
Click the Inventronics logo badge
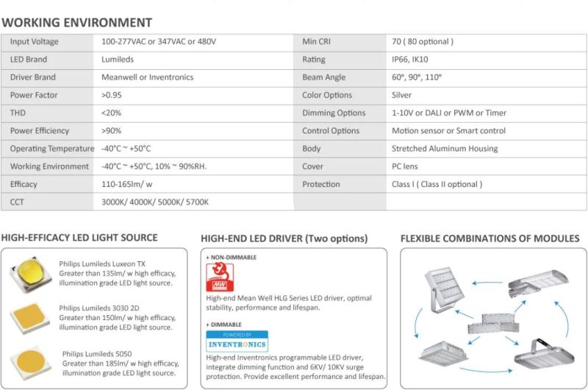(237, 341)
